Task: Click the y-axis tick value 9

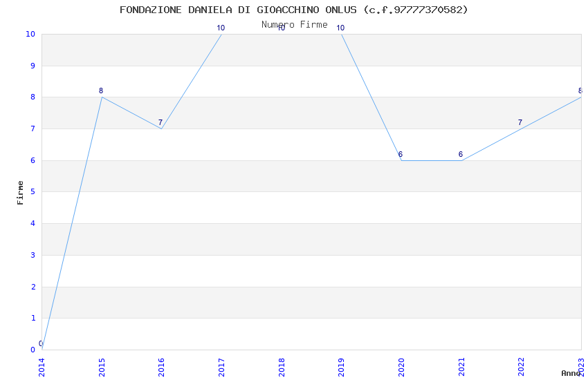Action: pyautogui.click(x=33, y=66)
